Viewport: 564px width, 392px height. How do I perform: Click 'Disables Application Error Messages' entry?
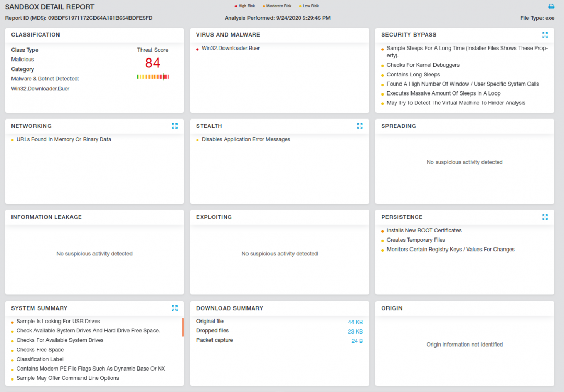[x=245, y=139]
